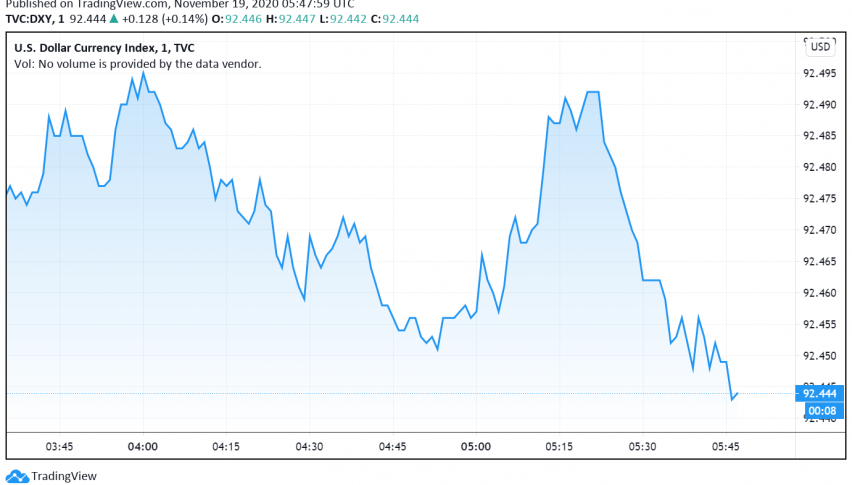Click the 92.450 price axis label
Image resolution: width=852 pixels, height=485 pixels.
pos(819,356)
